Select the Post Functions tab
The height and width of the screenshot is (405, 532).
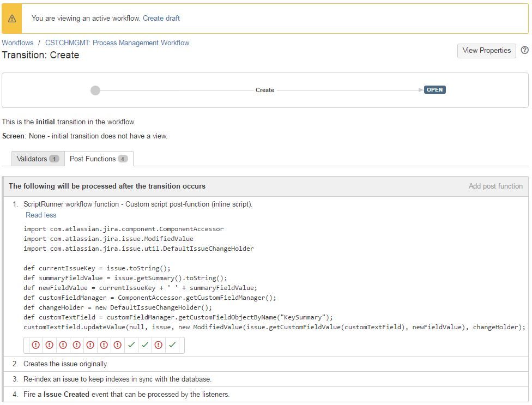99,159
